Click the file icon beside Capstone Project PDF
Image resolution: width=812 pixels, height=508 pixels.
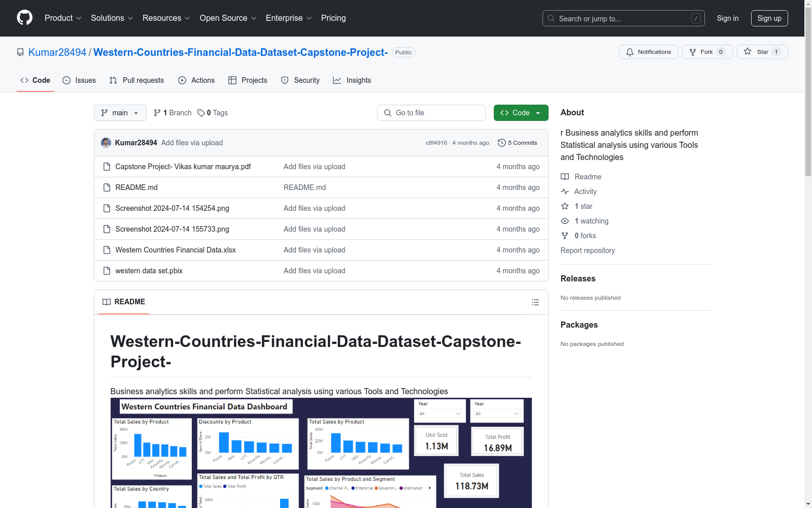coord(107,167)
